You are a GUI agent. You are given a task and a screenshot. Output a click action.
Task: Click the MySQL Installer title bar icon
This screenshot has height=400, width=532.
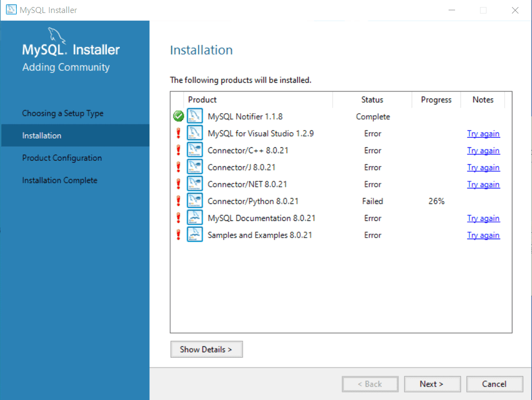pos(11,10)
